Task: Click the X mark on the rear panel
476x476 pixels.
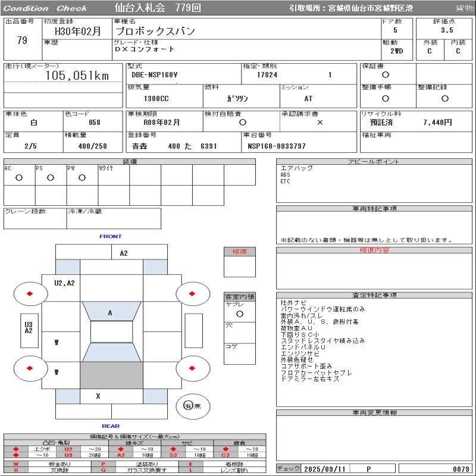Action: 98,396
